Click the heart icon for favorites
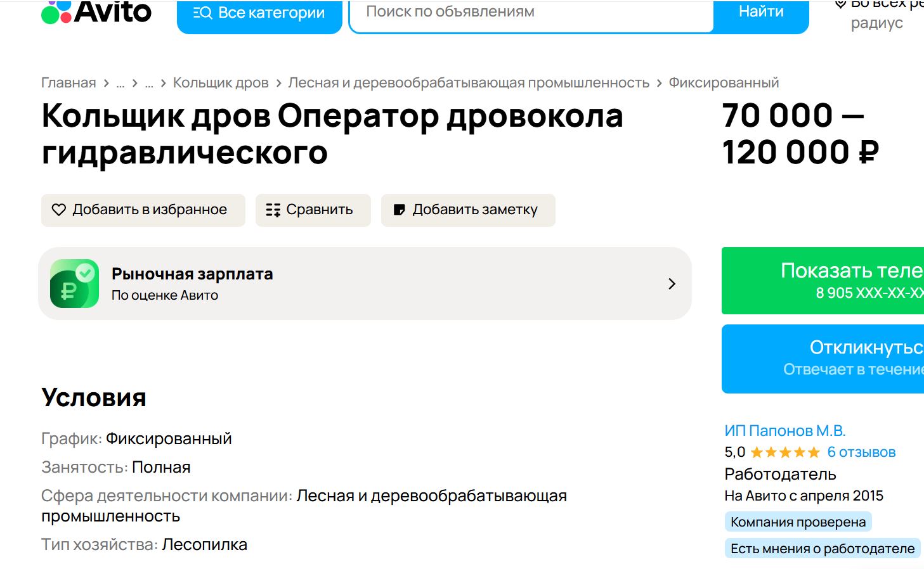Screen dimensions: 924x569 click(x=59, y=210)
